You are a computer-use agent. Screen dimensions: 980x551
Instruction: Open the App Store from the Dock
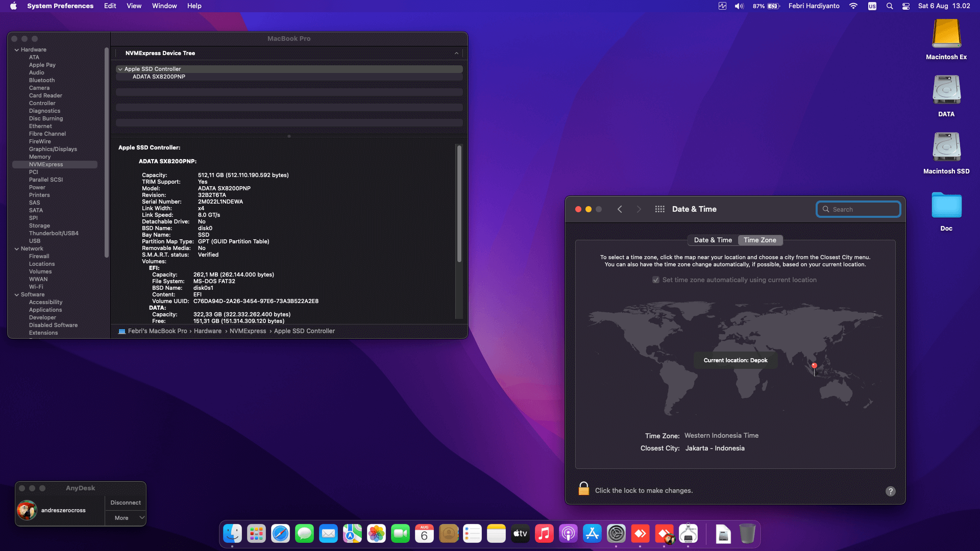(592, 534)
